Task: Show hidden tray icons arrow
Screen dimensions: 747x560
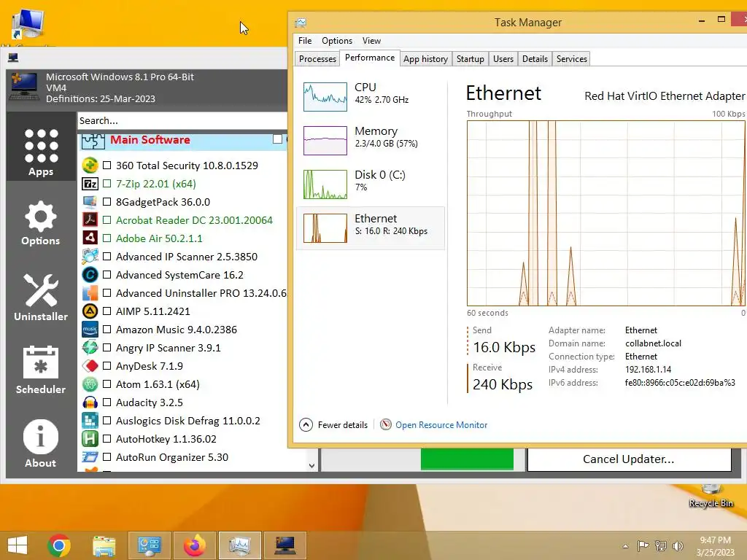Action: pos(625,546)
